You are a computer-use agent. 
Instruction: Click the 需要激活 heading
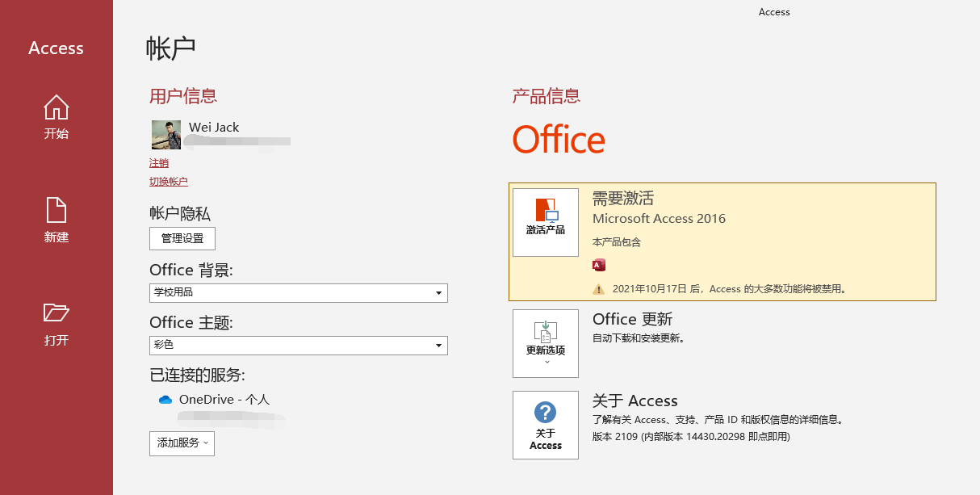623,198
